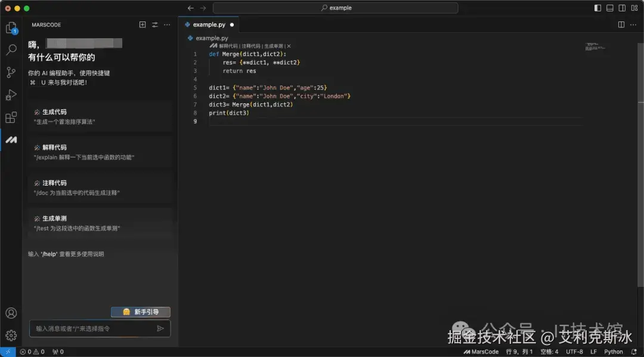
Task: Change encoding via UTF-8 status entry
Action: tap(574, 352)
